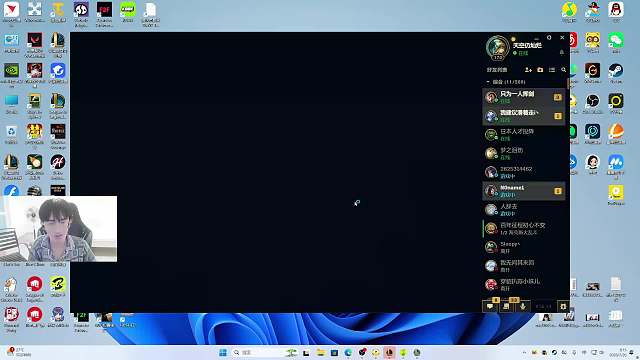
Task: Click the profile avatar showing level 170
Action: click(497, 47)
